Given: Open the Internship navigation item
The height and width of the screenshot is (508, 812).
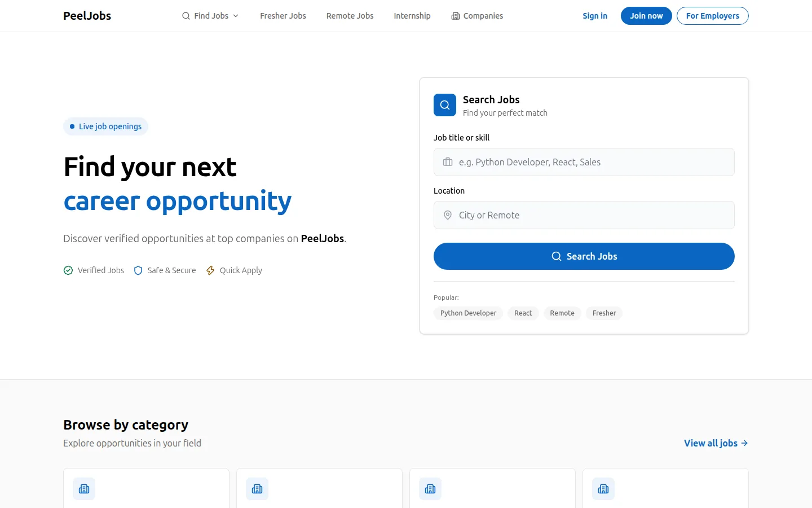Looking at the screenshot, I should (412, 16).
